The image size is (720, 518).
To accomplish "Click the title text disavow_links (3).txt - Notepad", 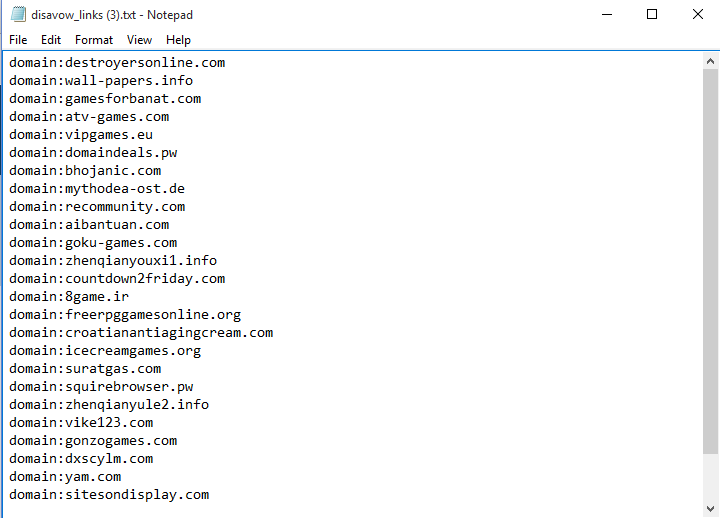I will pos(112,15).
